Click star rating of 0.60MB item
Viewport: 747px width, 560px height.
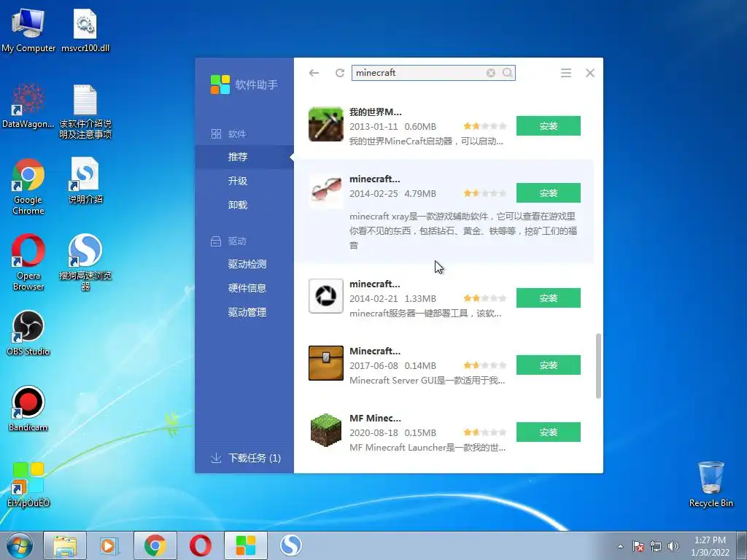pos(485,126)
